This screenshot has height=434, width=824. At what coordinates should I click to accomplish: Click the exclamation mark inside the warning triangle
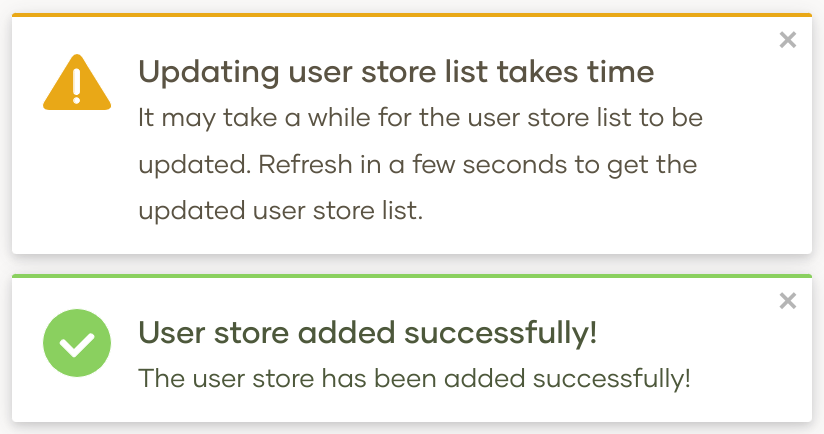pyautogui.click(x=77, y=86)
